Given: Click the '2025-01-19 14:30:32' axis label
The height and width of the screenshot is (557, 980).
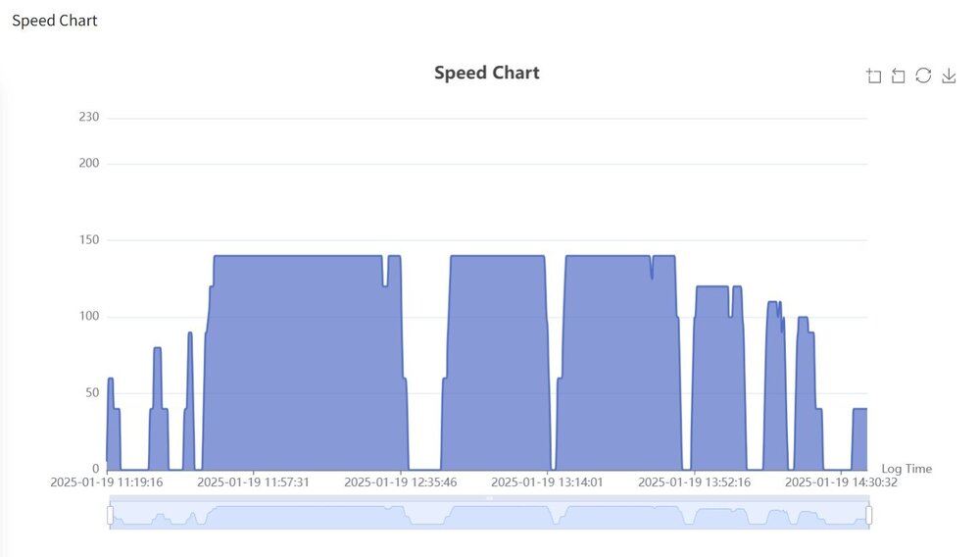Looking at the screenshot, I should (841, 482).
